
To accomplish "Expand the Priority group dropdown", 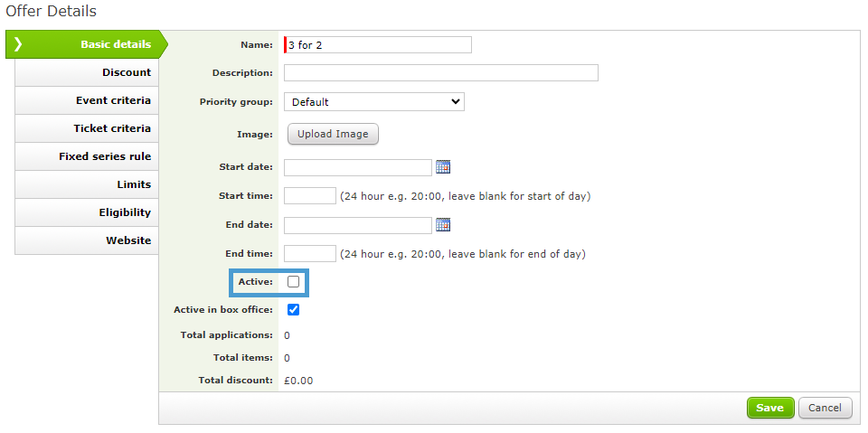I will (374, 102).
